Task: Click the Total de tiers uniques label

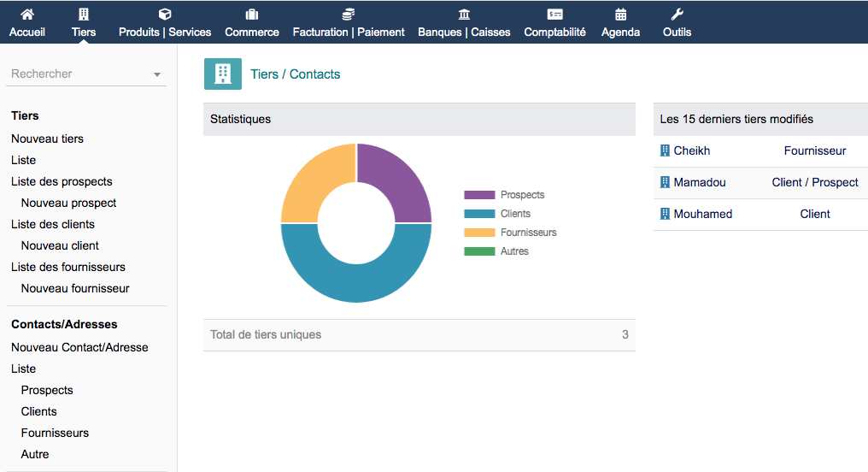Action: pos(266,334)
